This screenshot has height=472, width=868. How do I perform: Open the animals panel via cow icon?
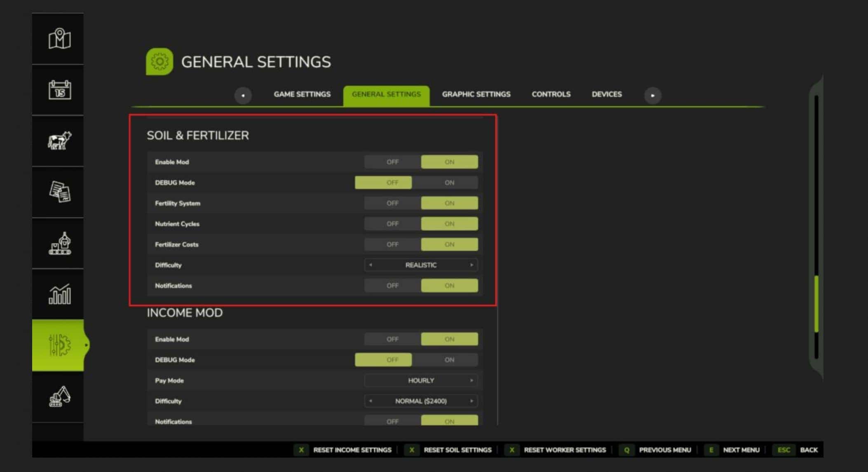pyautogui.click(x=58, y=141)
